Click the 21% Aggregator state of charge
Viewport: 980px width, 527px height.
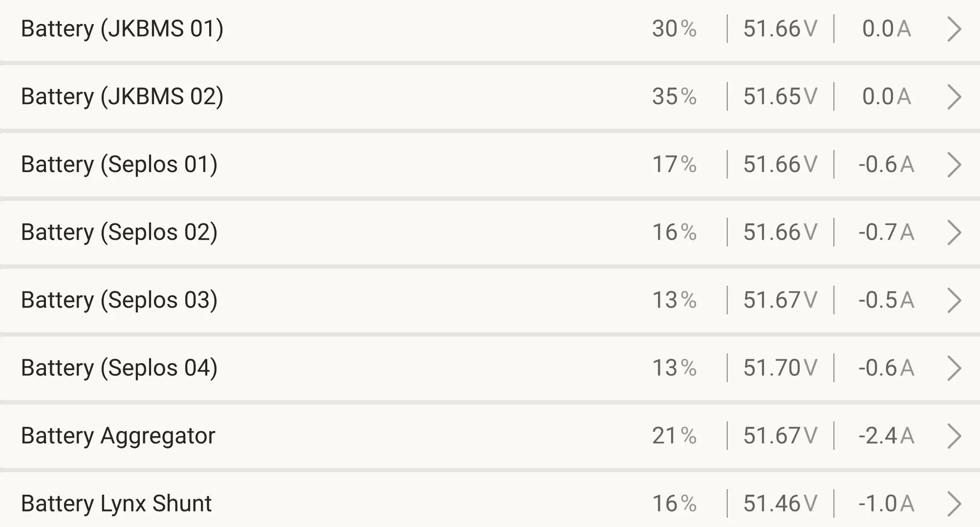674,436
